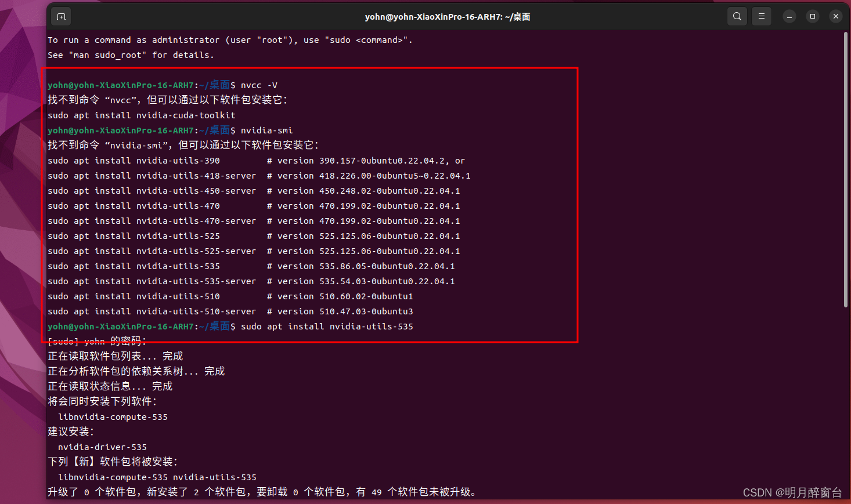Open the terminal hamburger menu

pyautogui.click(x=762, y=16)
